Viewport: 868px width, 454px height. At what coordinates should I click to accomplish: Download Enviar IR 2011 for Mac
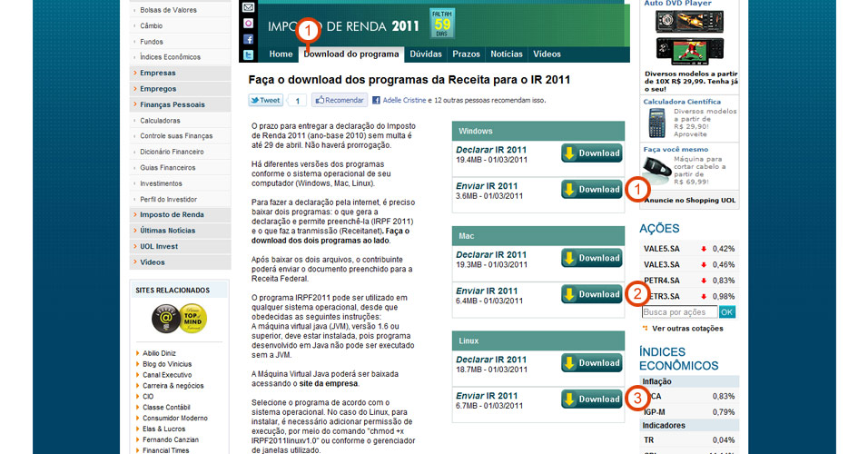592,294
